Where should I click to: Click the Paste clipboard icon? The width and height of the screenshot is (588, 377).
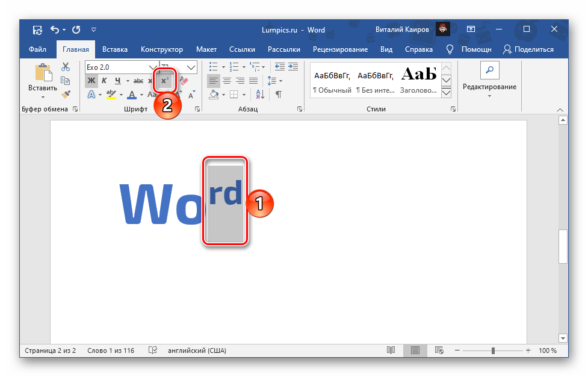tap(43, 72)
